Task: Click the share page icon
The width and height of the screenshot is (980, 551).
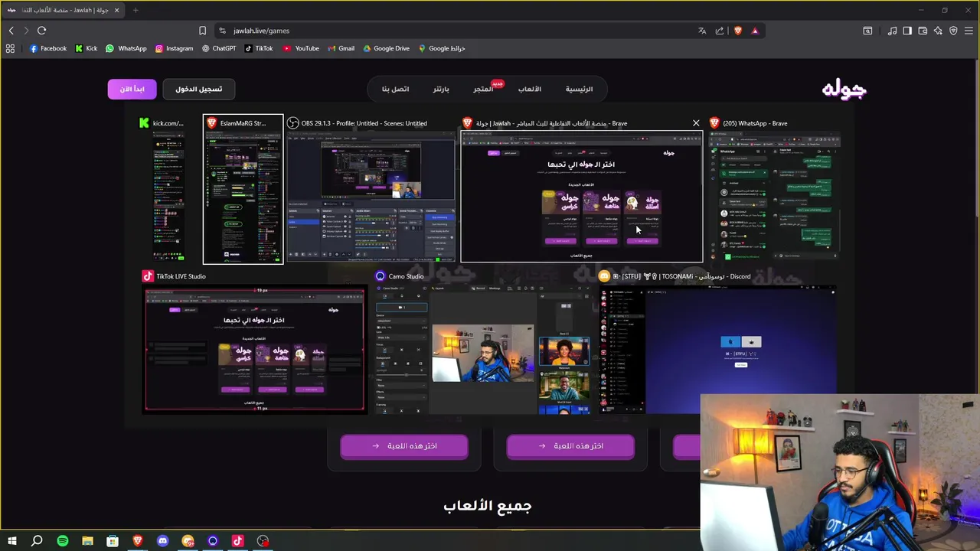Action: click(x=720, y=31)
